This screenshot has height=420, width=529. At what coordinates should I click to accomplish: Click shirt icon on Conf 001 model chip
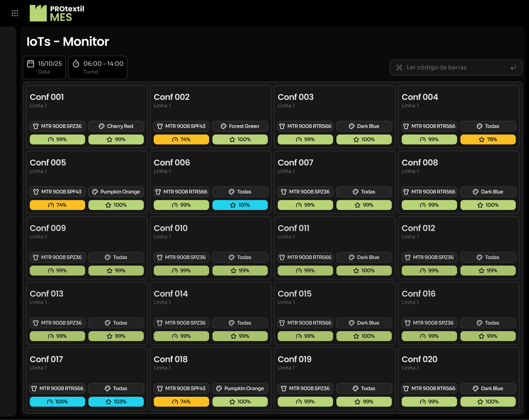coord(36,126)
